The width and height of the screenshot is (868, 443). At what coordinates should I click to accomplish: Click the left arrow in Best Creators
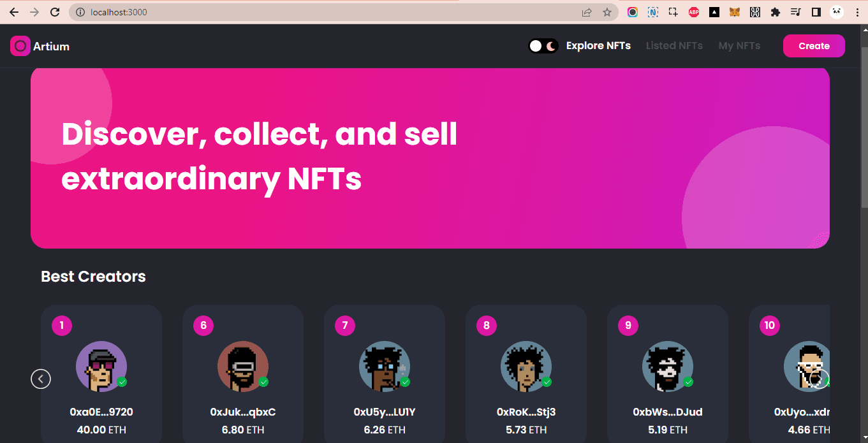[x=41, y=379]
